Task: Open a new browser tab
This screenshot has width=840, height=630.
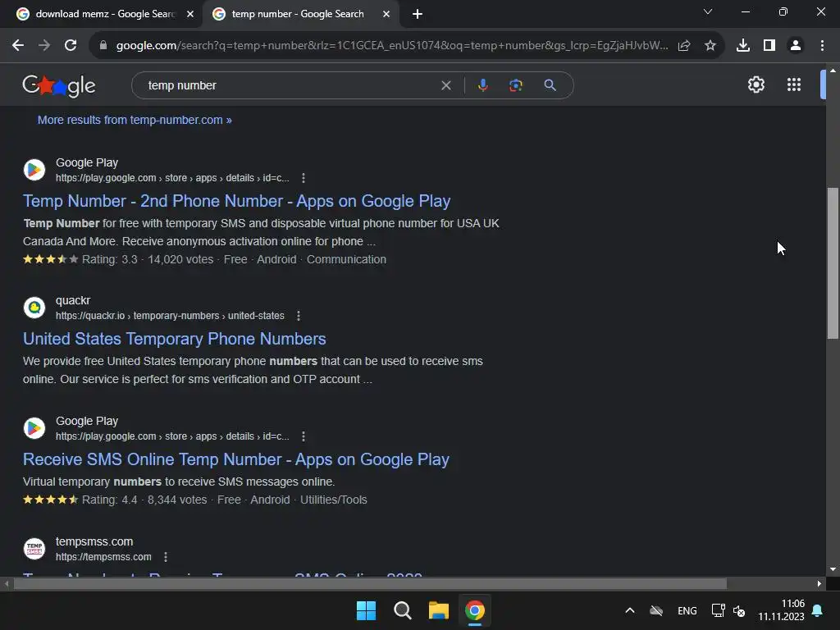Action: pos(418,14)
